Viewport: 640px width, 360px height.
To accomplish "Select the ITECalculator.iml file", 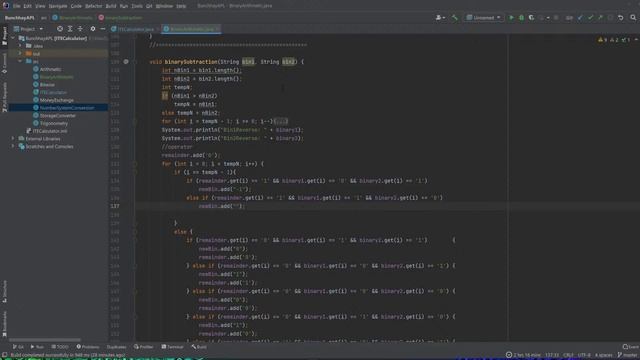I will click(49, 131).
